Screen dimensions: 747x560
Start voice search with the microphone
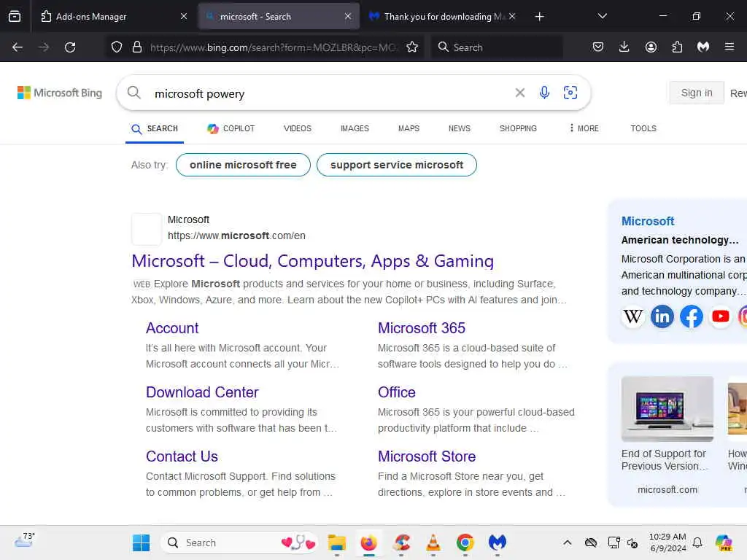pos(544,93)
